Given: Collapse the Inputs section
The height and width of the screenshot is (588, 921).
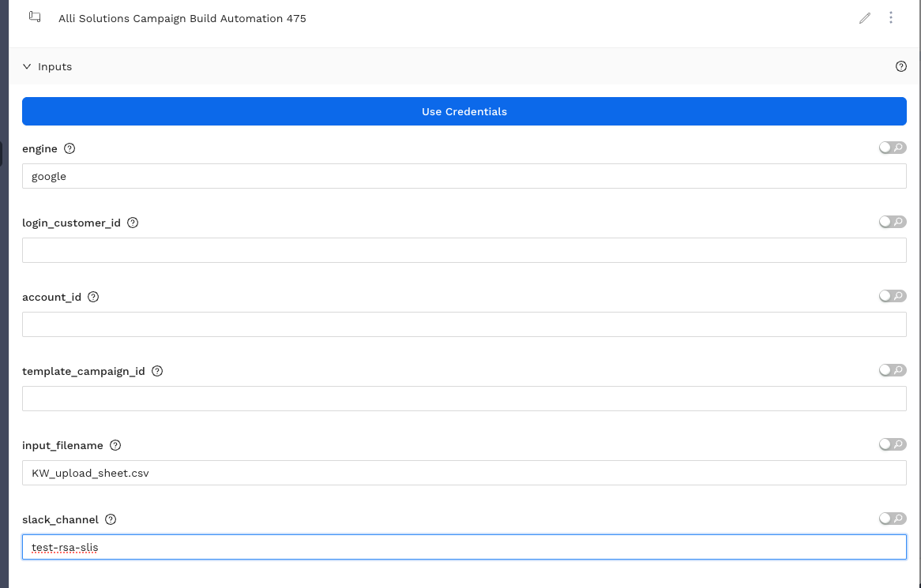Looking at the screenshot, I should [x=27, y=66].
